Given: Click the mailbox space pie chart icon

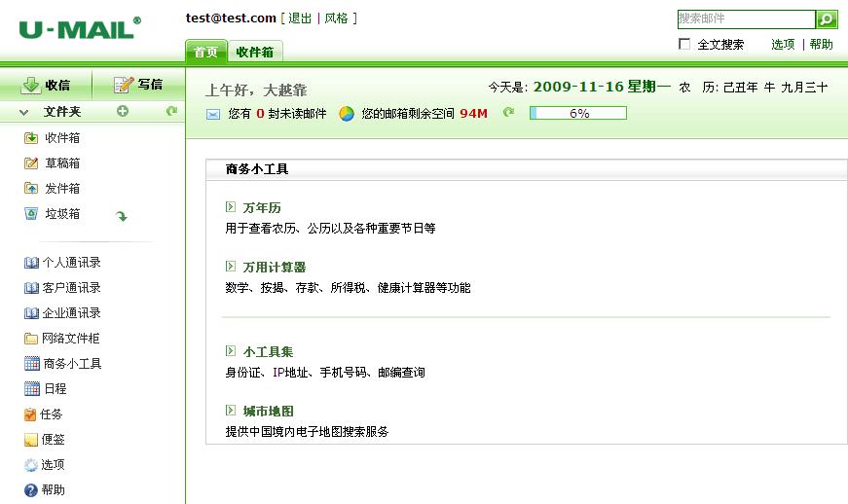Looking at the screenshot, I should tap(347, 114).
